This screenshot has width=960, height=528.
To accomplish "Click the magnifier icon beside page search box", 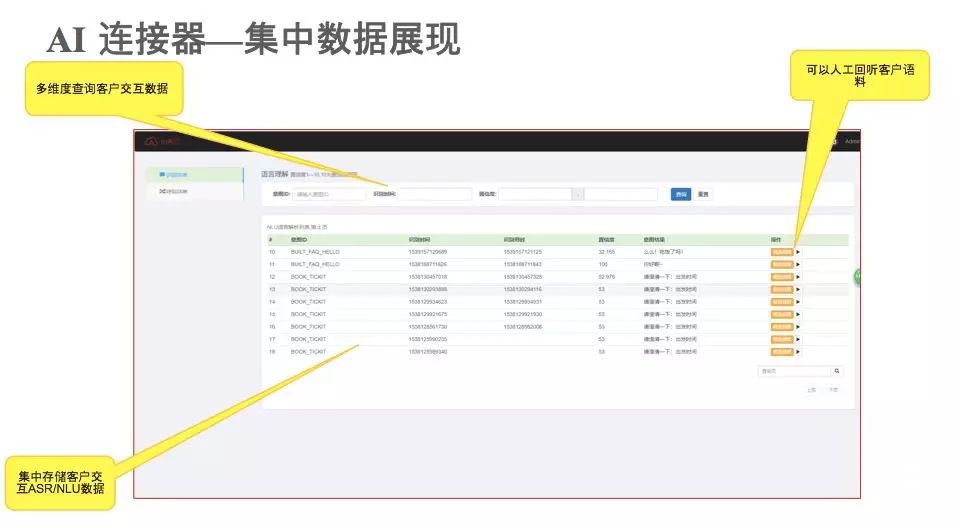I will [x=838, y=371].
